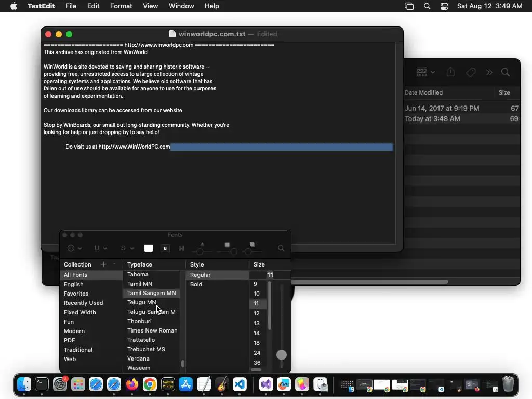Open the Apple menu
This screenshot has height=399, width=532.
(x=14, y=6)
